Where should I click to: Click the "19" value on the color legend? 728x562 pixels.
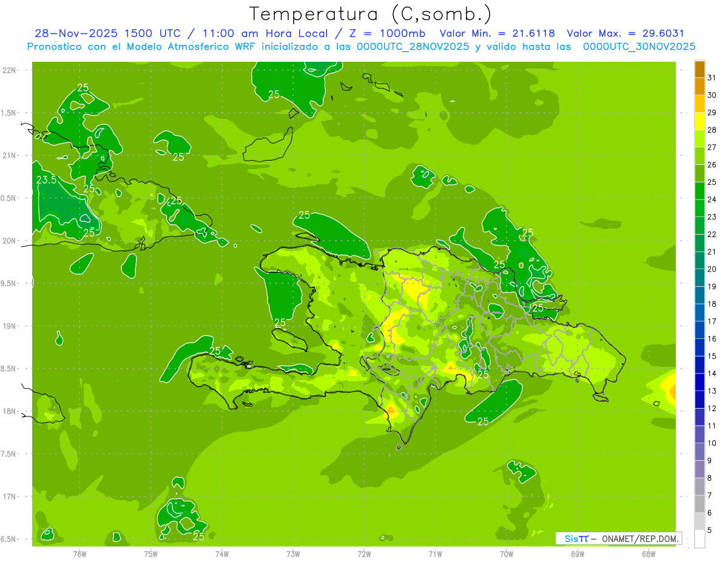tap(712, 287)
